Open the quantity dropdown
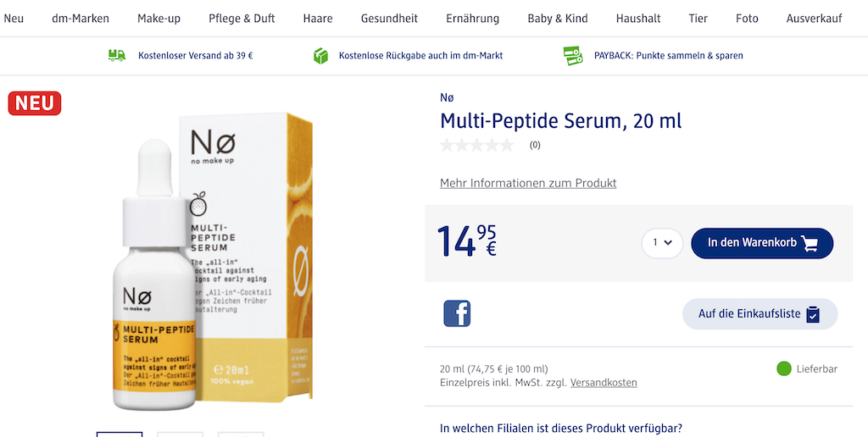The image size is (868, 437). pos(661,243)
